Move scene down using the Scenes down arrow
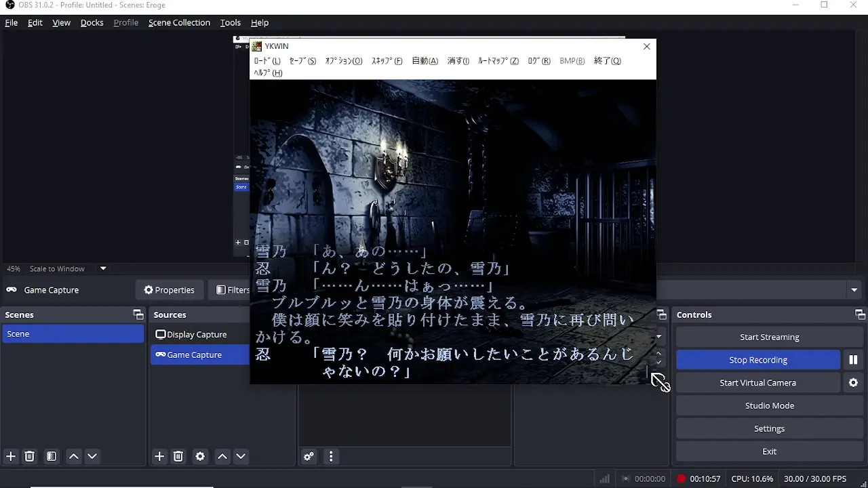Image resolution: width=868 pixels, height=488 pixels. point(92,457)
